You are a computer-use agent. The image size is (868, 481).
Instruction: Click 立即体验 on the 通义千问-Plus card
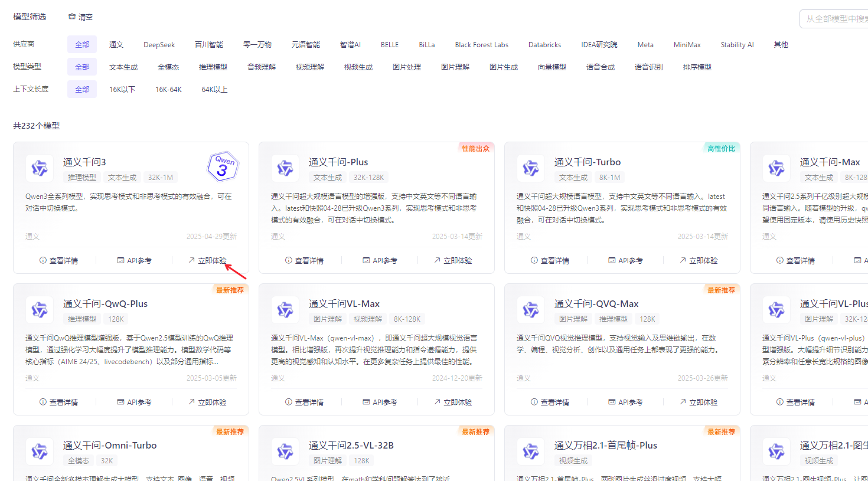tap(453, 260)
